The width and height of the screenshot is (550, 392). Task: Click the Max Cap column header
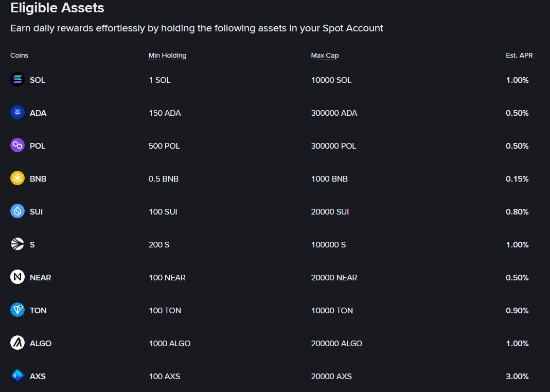[x=325, y=56]
